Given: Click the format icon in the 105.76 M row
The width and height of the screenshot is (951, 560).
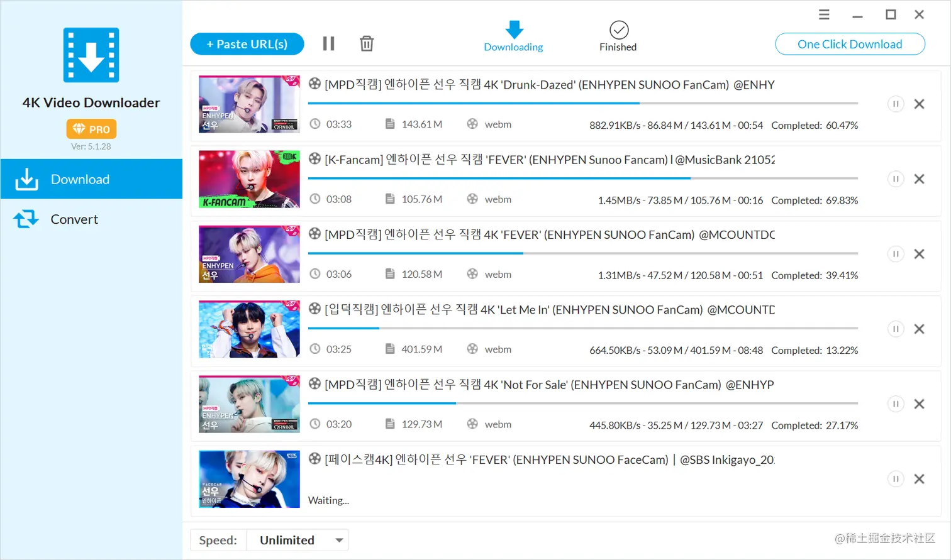Looking at the screenshot, I should coord(472,199).
